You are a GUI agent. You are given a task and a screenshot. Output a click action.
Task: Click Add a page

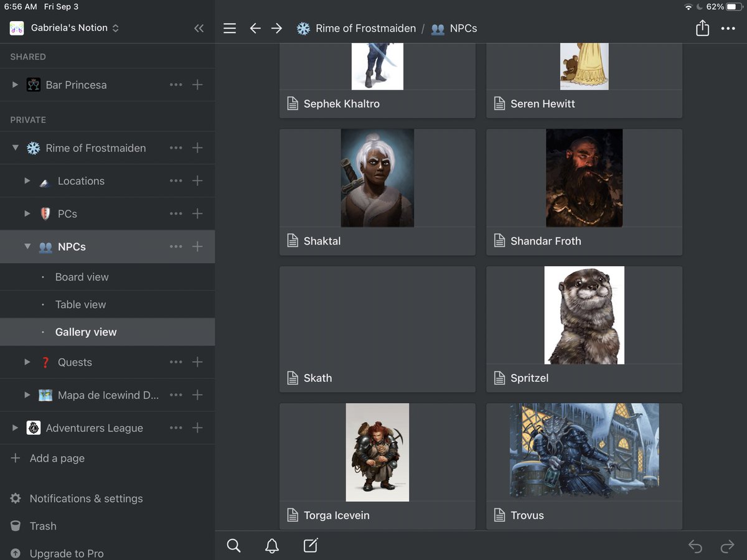point(57,459)
